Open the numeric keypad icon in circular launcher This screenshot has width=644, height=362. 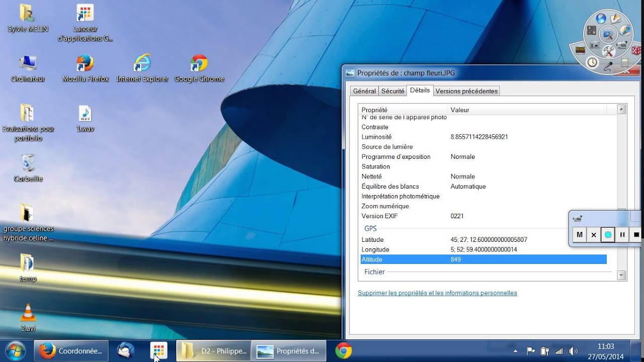(591, 30)
